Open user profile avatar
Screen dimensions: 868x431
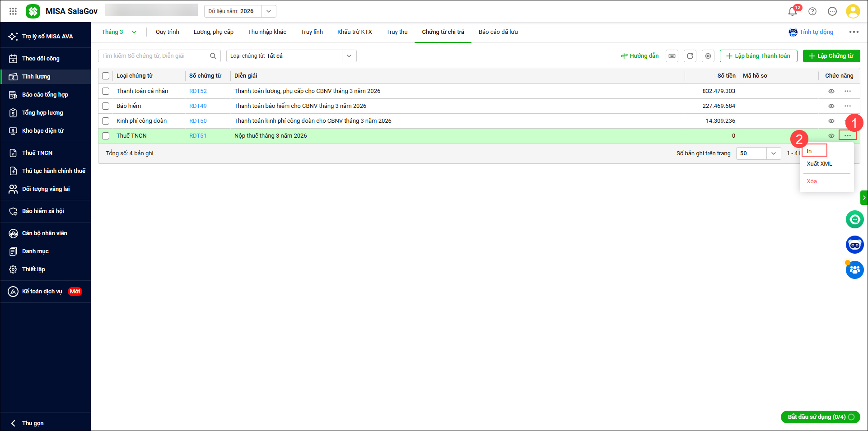click(853, 11)
